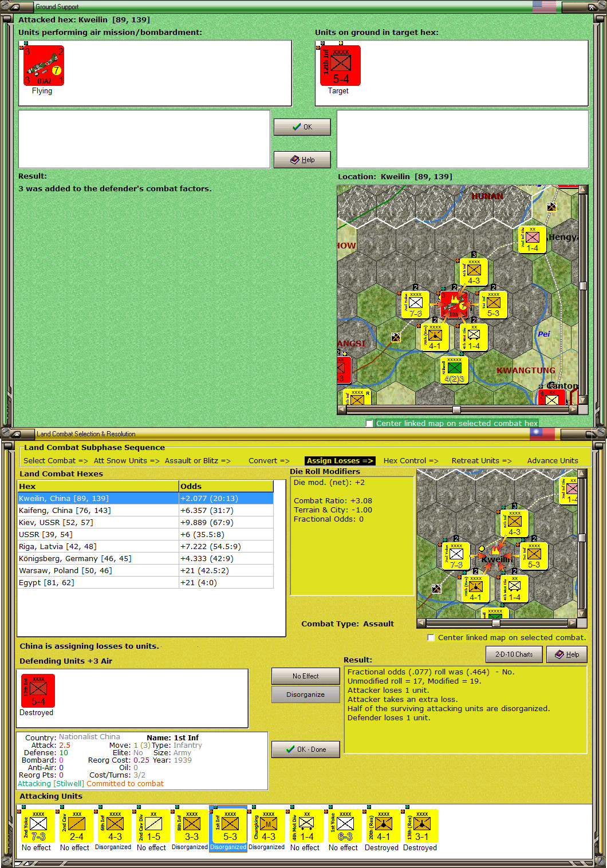Move Land Combat minimap horizontal scrollbar thumb
Screen dimensions: 607x868
click(496, 623)
